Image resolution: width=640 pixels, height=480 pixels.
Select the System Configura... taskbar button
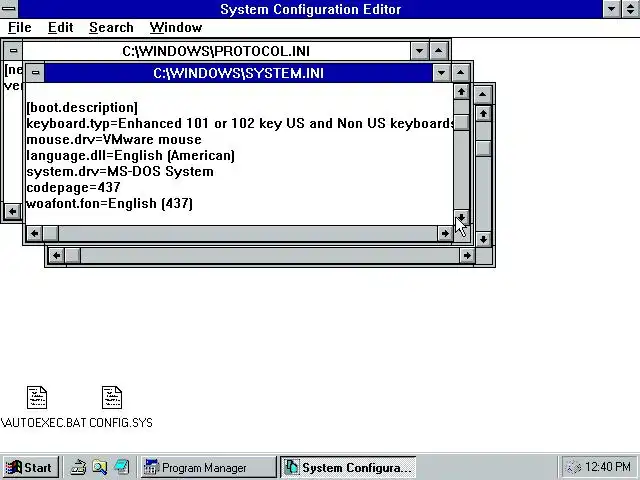coord(348,467)
